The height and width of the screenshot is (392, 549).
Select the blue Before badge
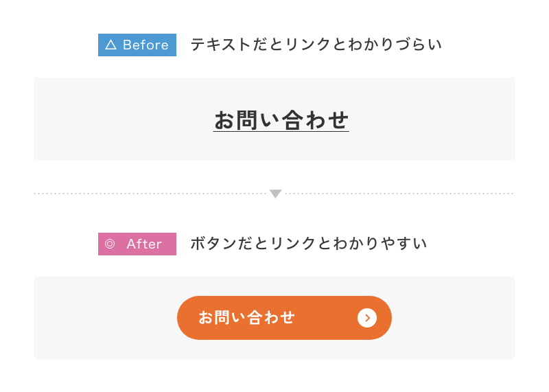pyautogui.click(x=137, y=45)
